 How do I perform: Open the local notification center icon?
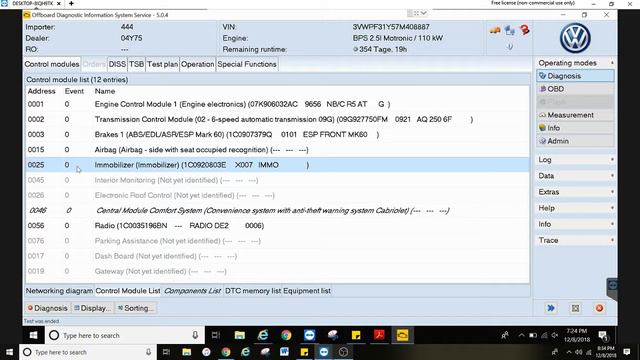(x=627, y=352)
